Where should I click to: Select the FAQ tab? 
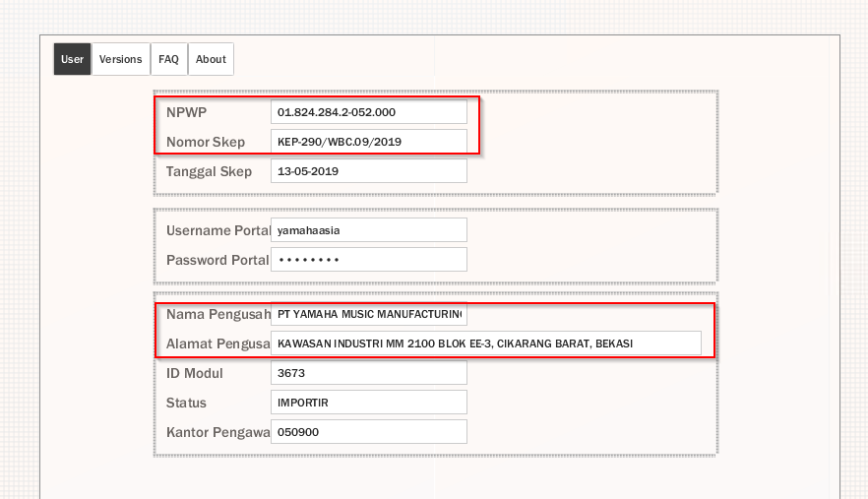pos(168,59)
